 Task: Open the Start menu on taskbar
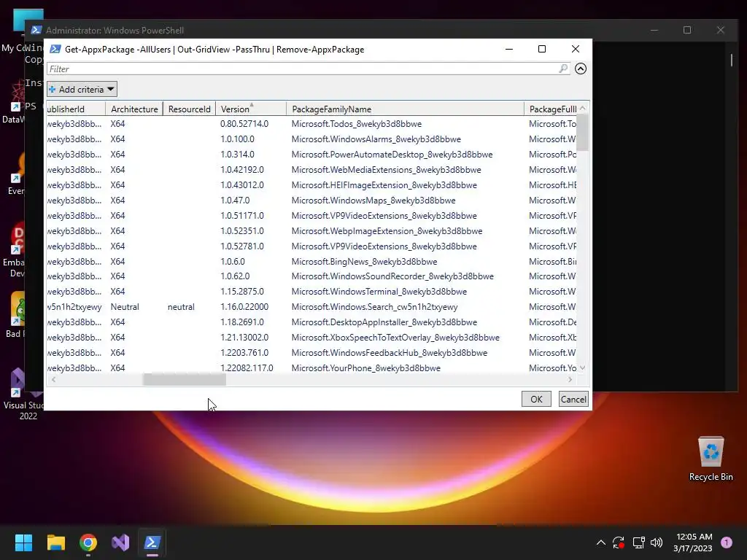point(23,542)
